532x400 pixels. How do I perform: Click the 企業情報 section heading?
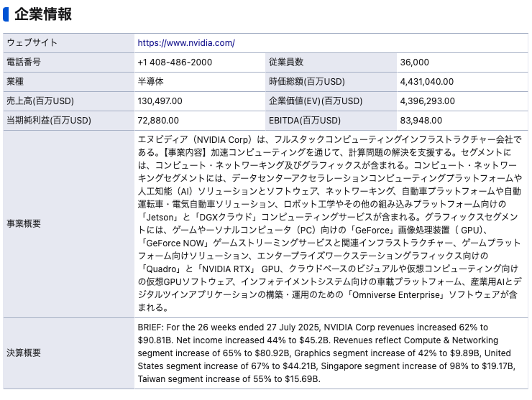point(43,14)
